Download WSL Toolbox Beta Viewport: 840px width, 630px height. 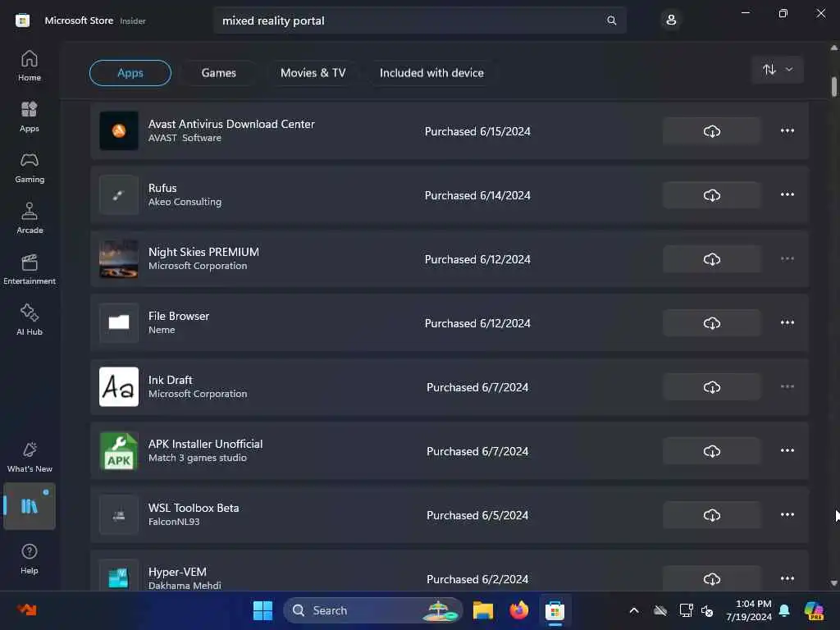tap(711, 515)
